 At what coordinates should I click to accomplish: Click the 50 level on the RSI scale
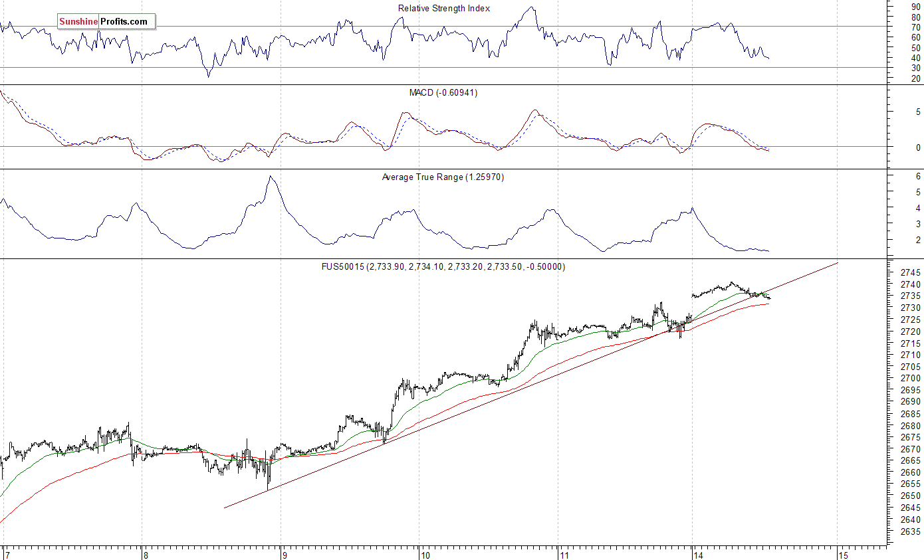point(915,48)
